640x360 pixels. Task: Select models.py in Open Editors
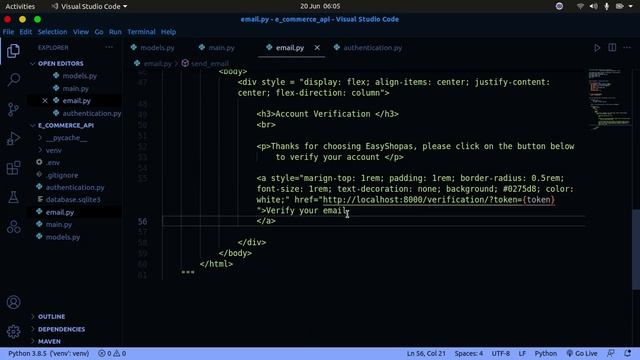point(80,76)
